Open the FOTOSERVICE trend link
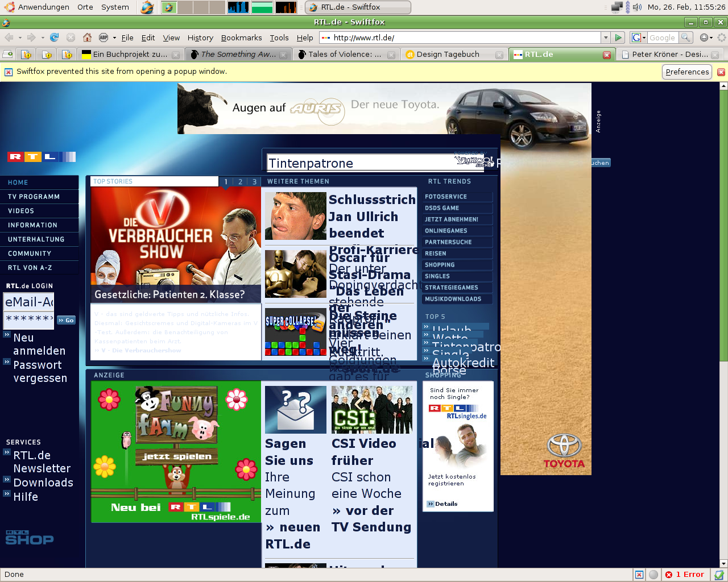Screen dimensions: 728x582 coord(457,197)
